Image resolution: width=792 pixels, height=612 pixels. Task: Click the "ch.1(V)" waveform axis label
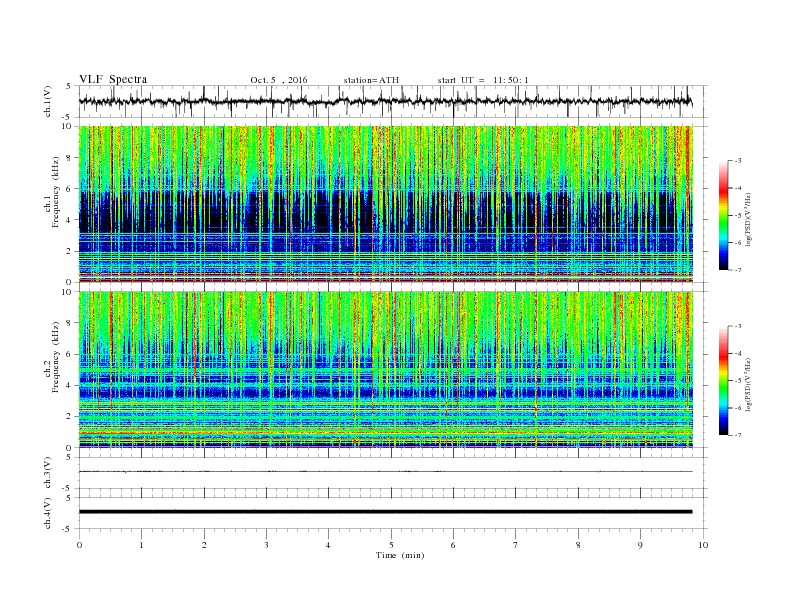[x=48, y=101]
